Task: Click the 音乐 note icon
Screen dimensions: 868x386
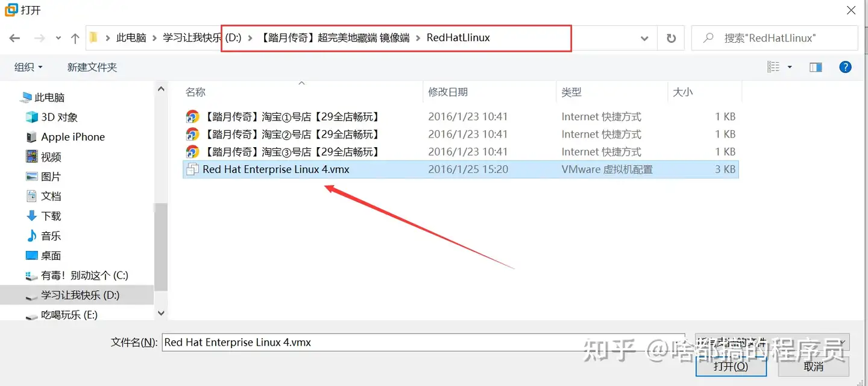Action: tap(32, 236)
